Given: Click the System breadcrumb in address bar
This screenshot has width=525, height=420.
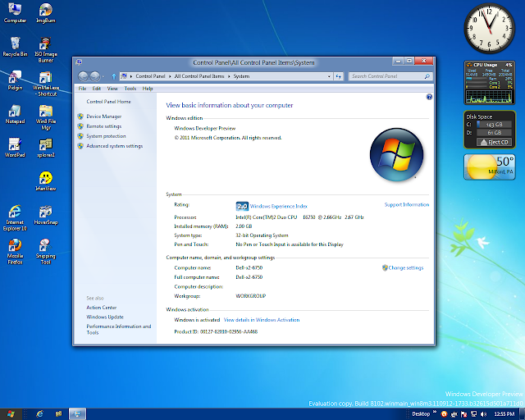Looking at the screenshot, I should pyautogui.click(x=241, y=76).
